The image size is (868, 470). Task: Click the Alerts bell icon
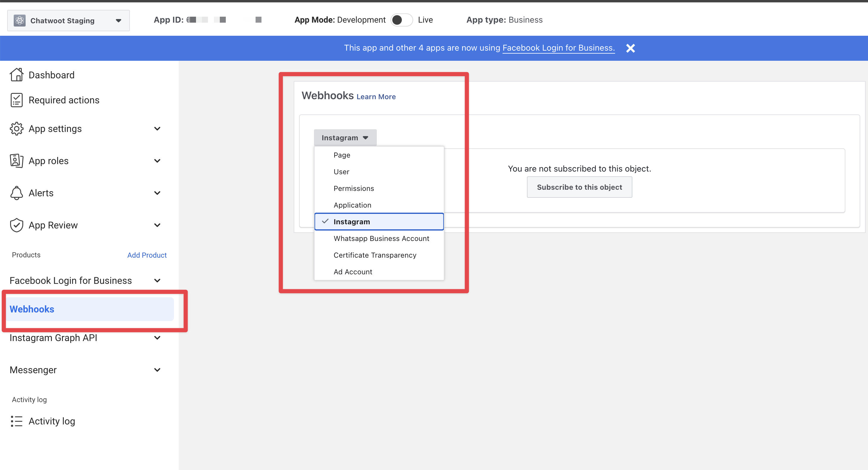click(16, 193)
